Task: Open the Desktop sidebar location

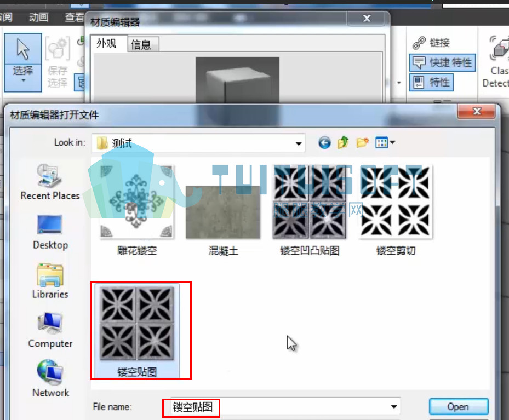Action: (50, 232)
